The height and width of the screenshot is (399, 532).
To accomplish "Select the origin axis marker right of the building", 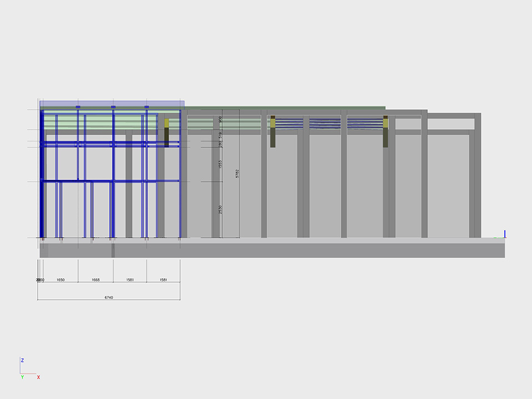I will 504,235.
